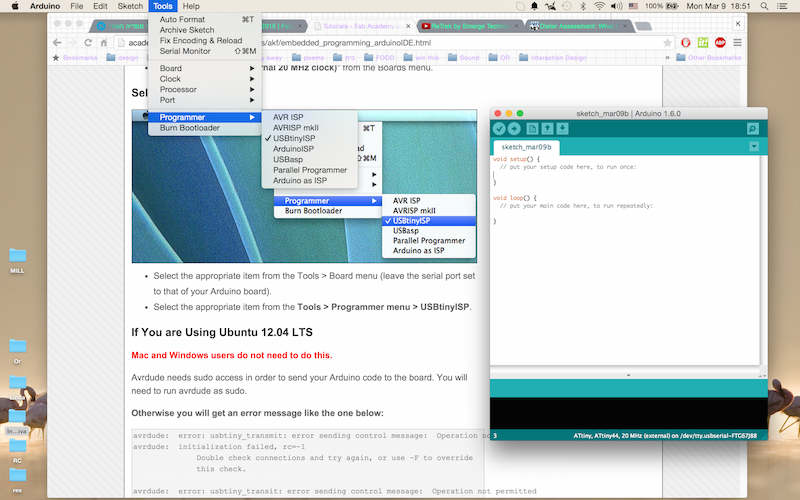The image size is (800, 500).
Task: Open the Arduino tab dropdown arrow
Action: tap(754, 146)
